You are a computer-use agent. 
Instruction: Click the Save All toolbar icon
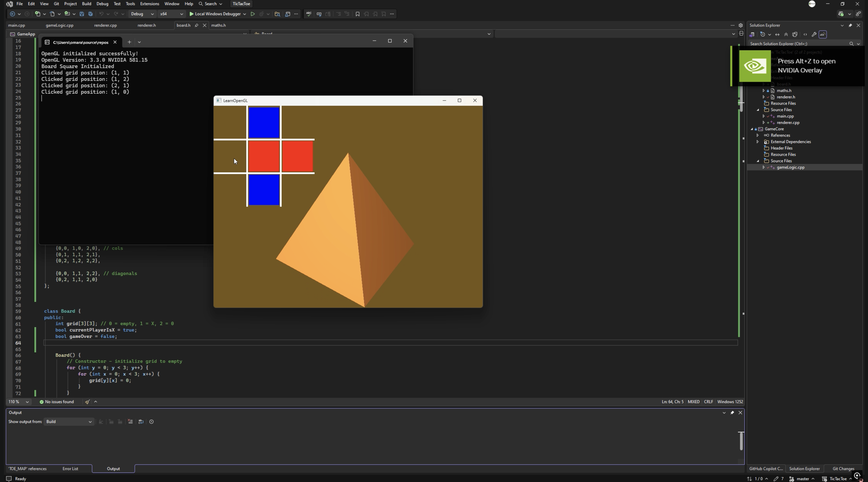click(x=90, y=14)
